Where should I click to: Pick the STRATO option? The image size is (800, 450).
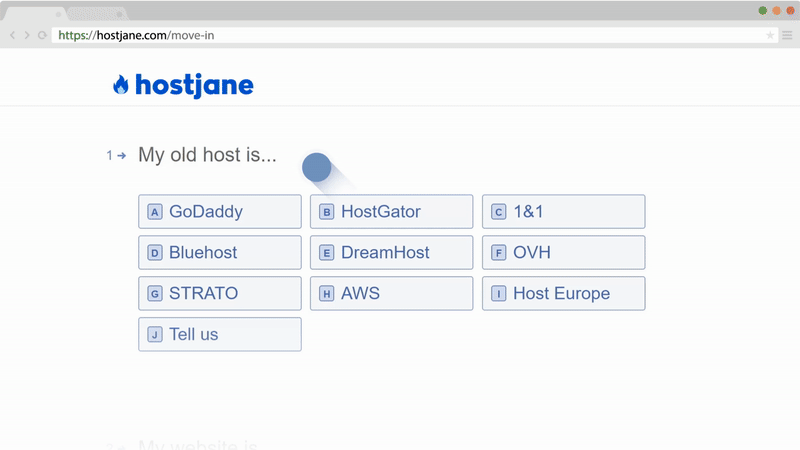[x=219, y=294]
